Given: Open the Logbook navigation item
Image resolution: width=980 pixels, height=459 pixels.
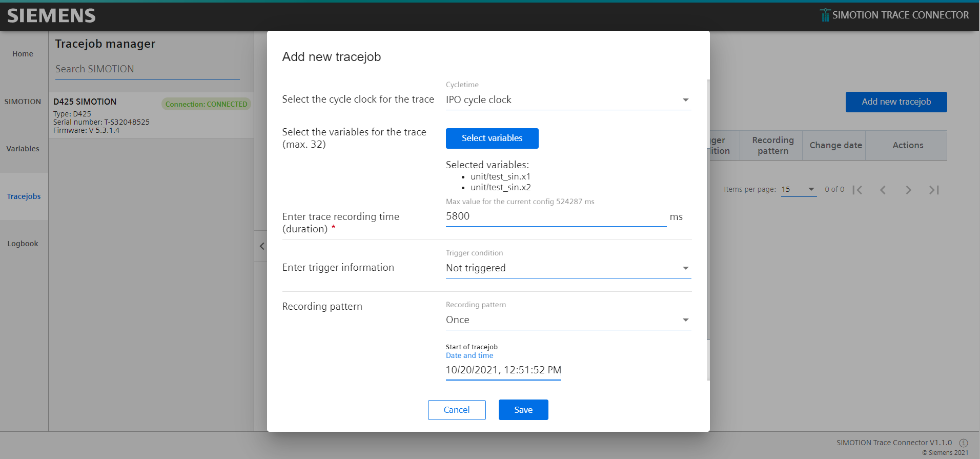Looking at the screenshot, I should [23, 244].
